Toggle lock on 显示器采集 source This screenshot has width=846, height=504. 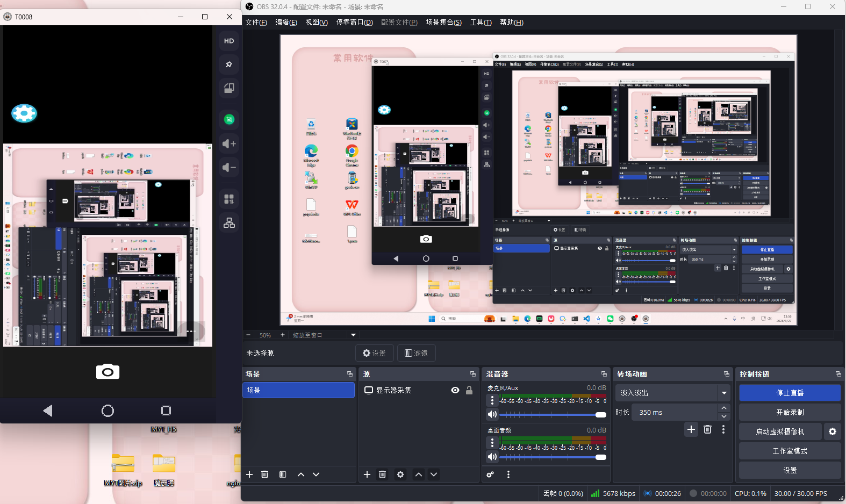point(469,390)
